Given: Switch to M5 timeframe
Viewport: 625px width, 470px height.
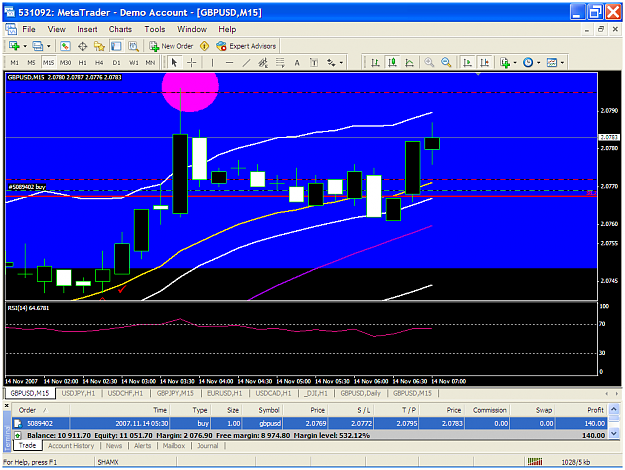Looking at the screenshot, I should [x=31, y=63].
